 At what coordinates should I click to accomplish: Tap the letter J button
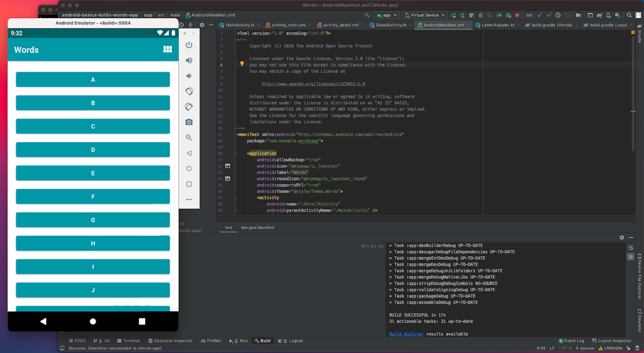pyautogui.click(x=93, y=290)
